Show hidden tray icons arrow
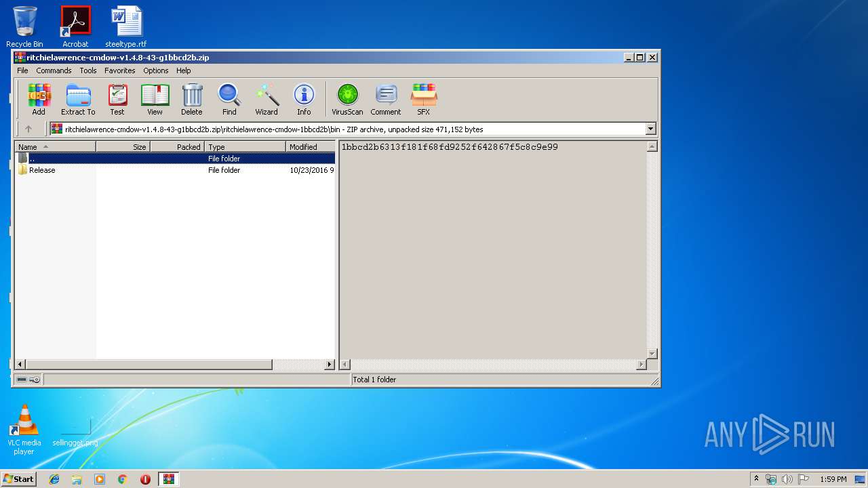This screenshot has width=868, height=488. coord(756,479)
